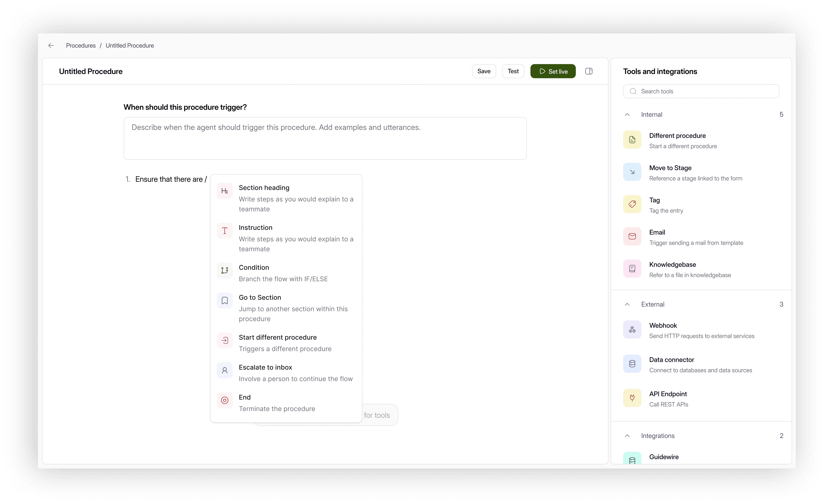
Task: Select End to terminate the procedure
Action: 245,397
